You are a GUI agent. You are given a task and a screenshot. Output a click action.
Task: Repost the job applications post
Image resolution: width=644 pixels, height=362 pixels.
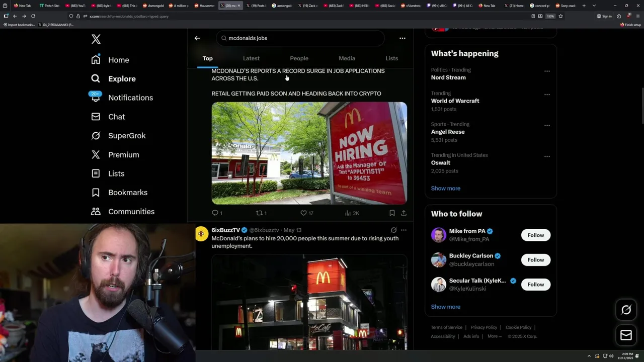click(261, 213)
